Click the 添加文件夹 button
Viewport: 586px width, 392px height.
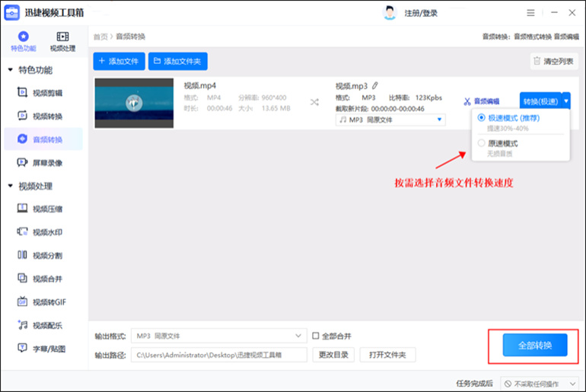[178, 62]
